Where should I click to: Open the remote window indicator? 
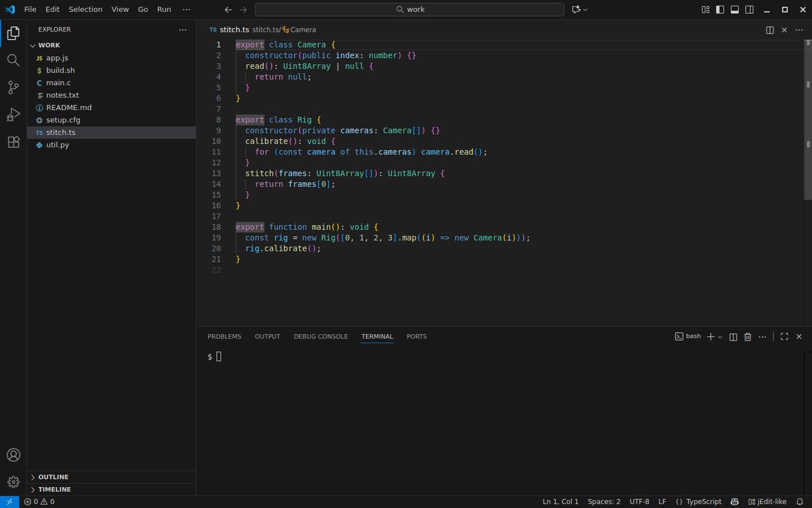coord(9,502)
